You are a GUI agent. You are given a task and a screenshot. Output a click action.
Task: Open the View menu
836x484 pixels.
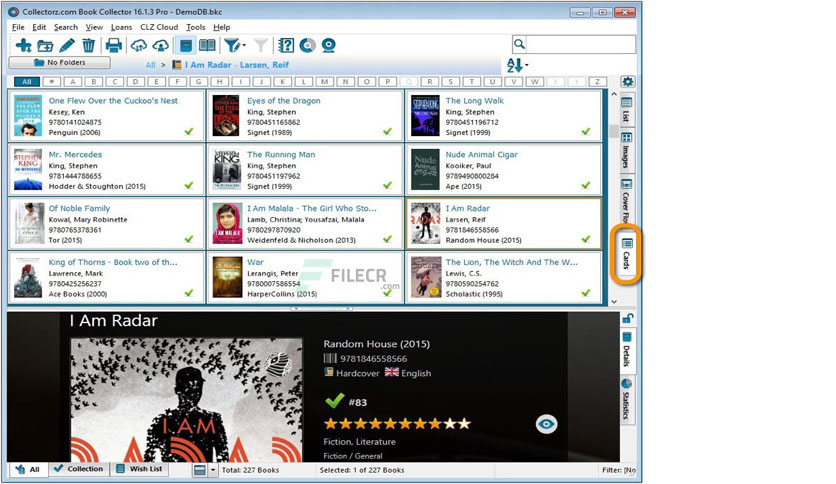pyautogui.click(x=94, y=27)
